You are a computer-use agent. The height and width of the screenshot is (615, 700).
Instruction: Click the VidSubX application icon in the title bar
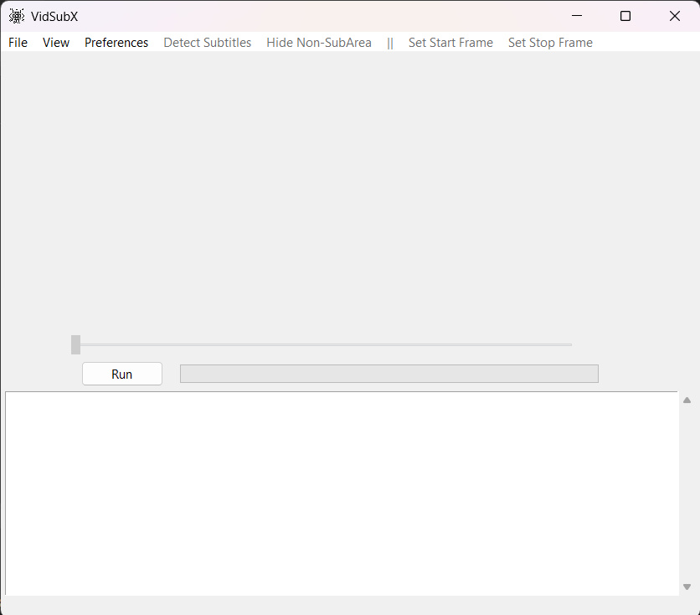point(17,15)
